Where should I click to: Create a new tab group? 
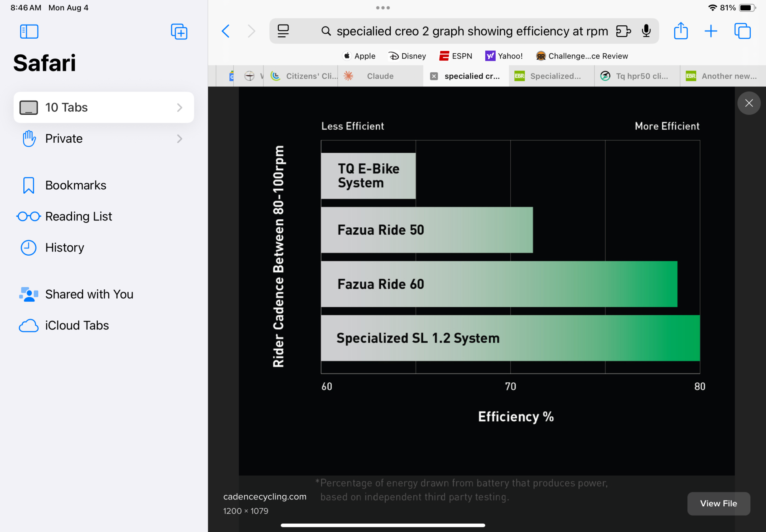pyautogui.click(x=179, y=31)
